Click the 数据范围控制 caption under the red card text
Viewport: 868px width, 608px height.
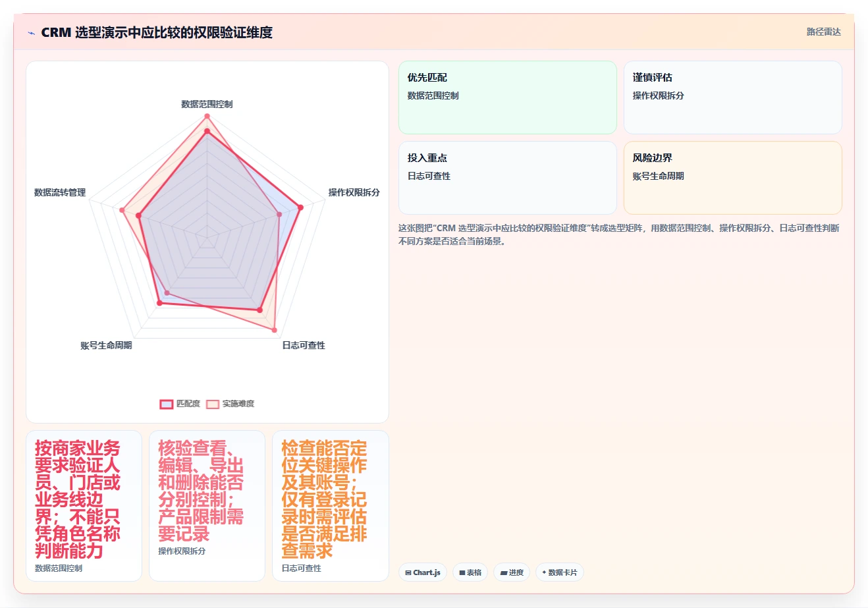tap(59, 568)
